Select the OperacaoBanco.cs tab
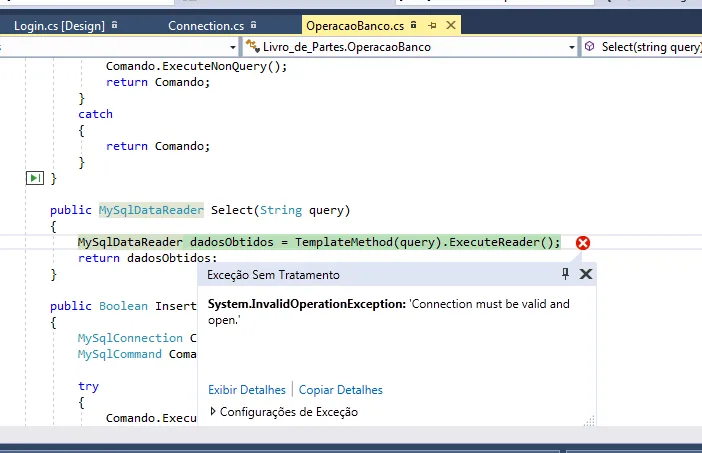Image resolution: width=702 pixels, height=453 pixels. (x=355, y=26)
